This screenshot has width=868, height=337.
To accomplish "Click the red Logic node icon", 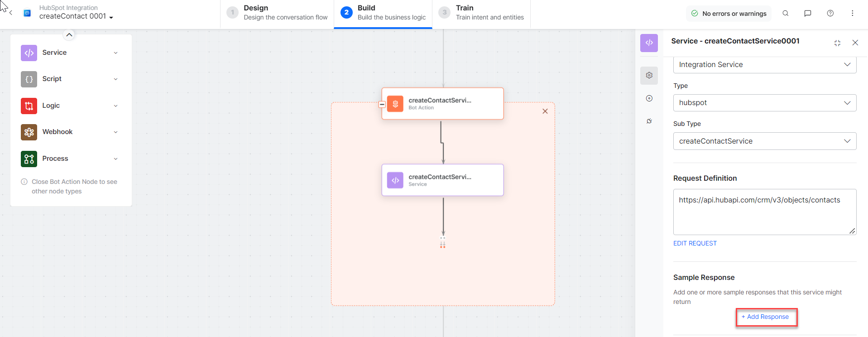I will (x=29, y=106).
